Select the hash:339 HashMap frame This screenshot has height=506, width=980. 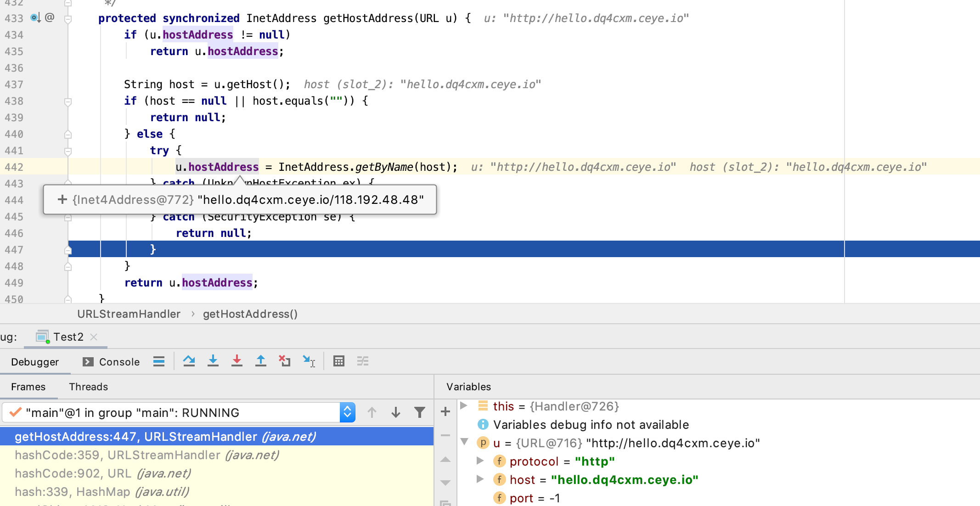click(x=217, y=491)
